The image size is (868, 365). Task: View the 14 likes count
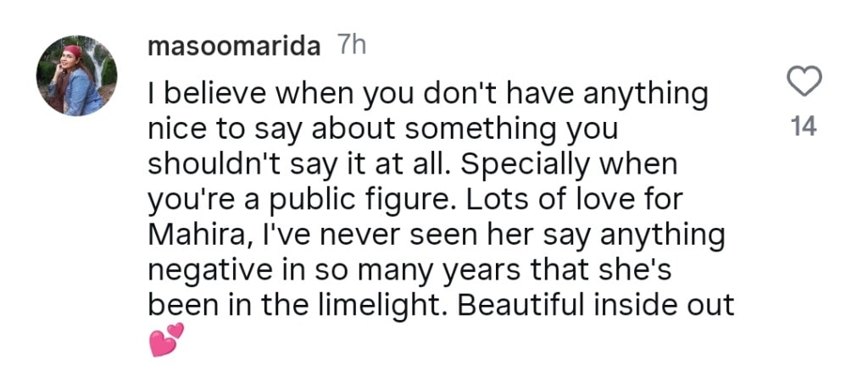[x=803, y=127]
